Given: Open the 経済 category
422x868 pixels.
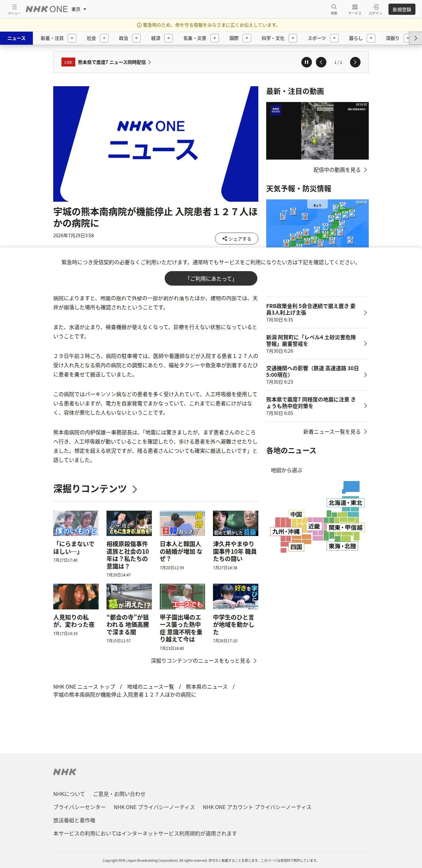Looking at the screenshot, I should [x=156, y=38].
